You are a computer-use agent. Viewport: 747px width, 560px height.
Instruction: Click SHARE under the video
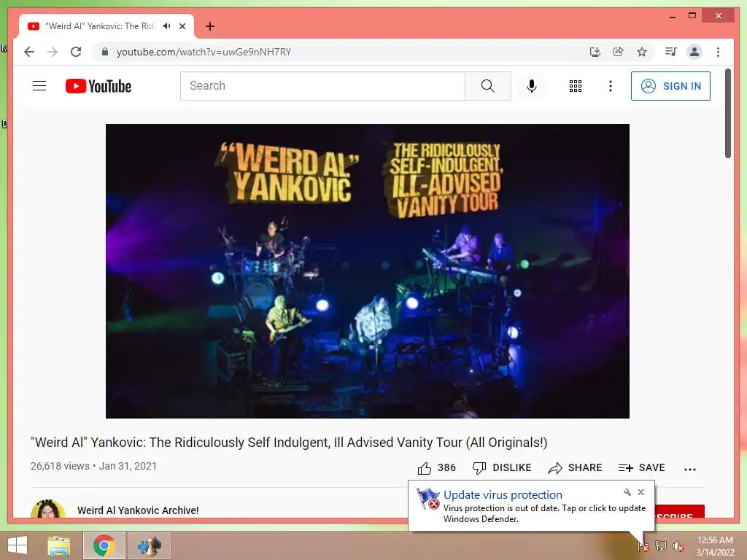(575, 468)
